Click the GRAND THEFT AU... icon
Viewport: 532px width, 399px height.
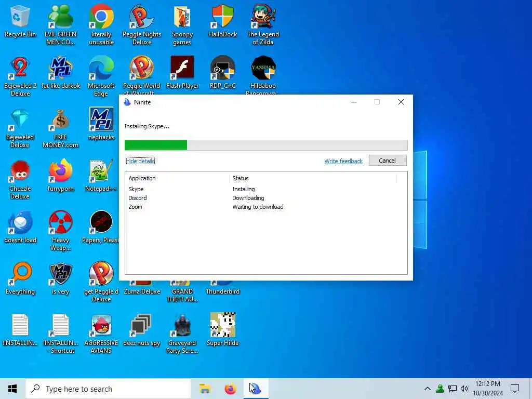point(182,292)
